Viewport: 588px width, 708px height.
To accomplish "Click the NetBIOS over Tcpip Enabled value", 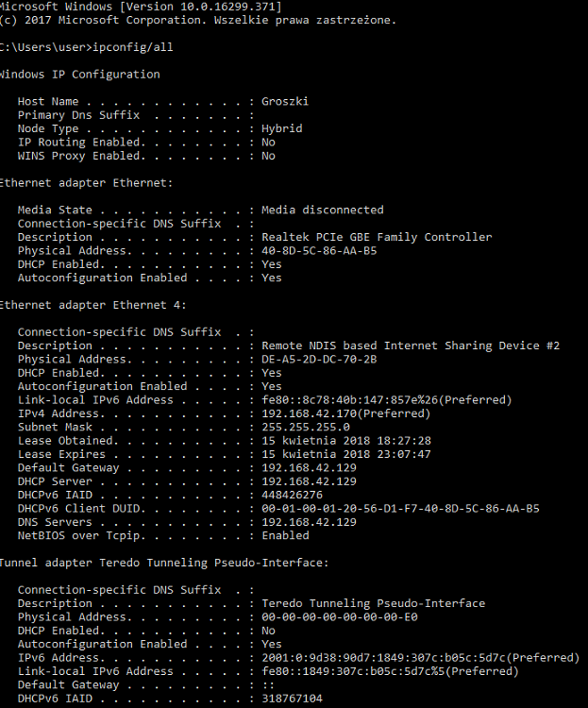I will pyautogui.click(x=285, y=535).
